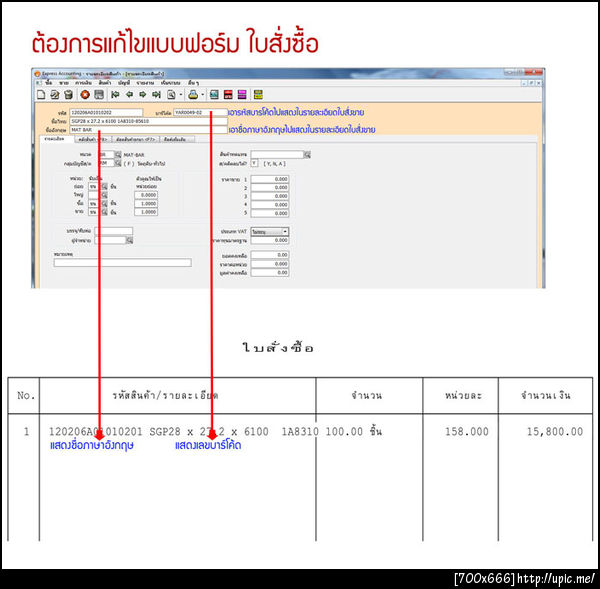Open lookup for the ใหญ่ unit
This screenshot has width=600, height=589.
pos(104,195)
